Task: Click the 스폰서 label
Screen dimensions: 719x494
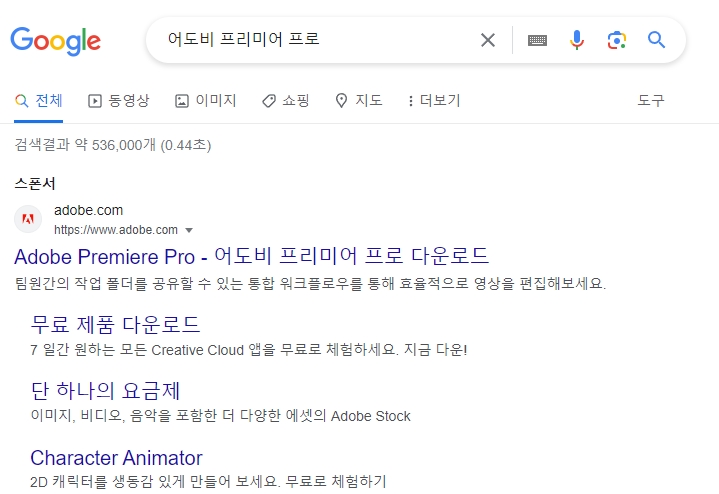Action: (35, 184)
